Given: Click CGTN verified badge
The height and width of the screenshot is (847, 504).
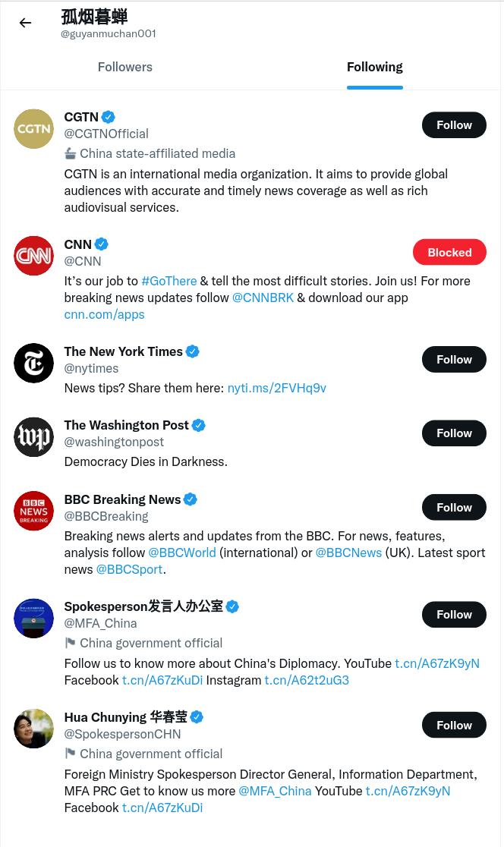Looking at the screenshot, I should 109,117.
